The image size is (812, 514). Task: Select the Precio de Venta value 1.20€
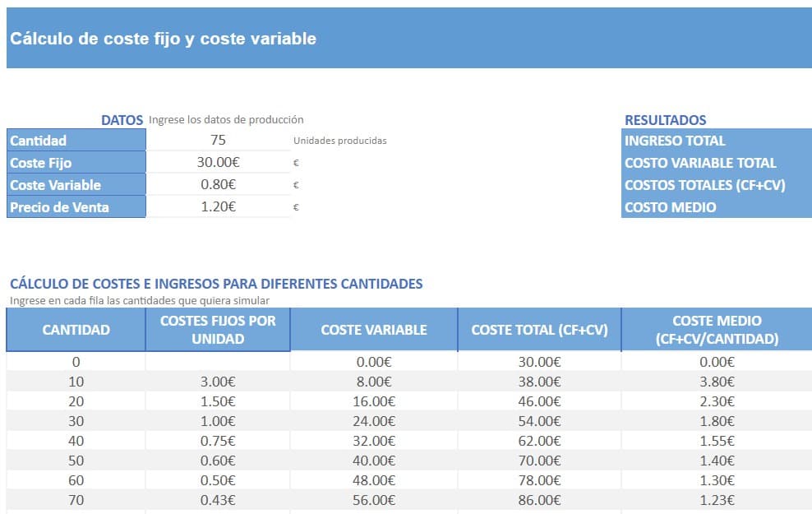(x=218, y=206)
